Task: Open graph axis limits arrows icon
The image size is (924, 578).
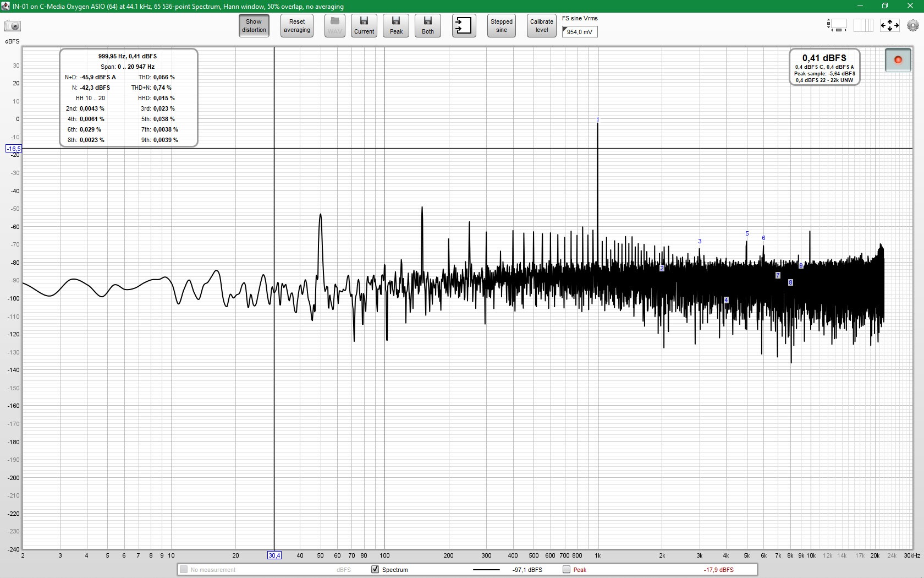Action: 889,25
